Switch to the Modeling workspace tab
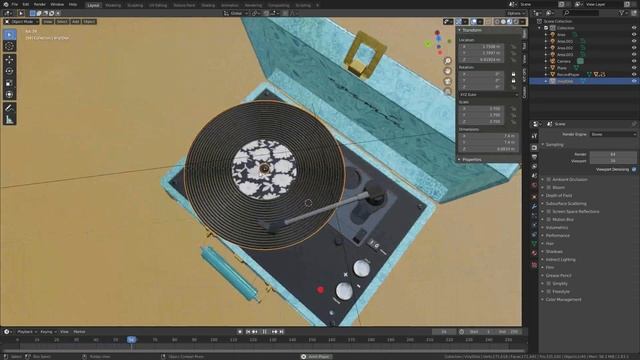The width and height of the screenshot is (640, 360). (x=113, y=5)
